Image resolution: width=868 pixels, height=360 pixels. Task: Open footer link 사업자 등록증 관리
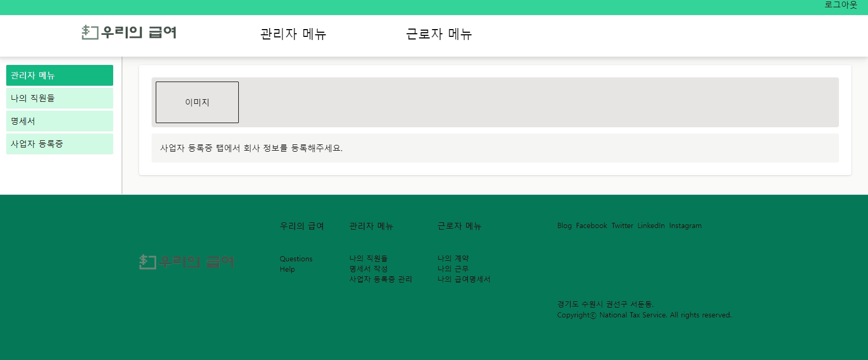[381, 279]
